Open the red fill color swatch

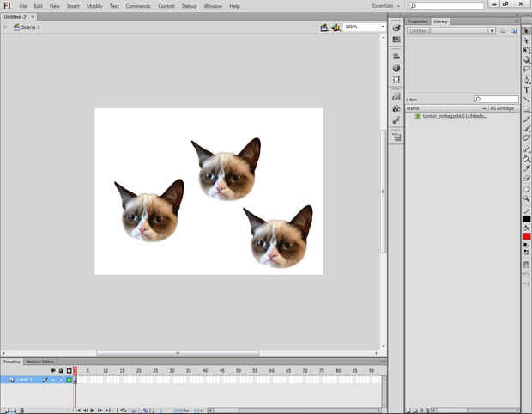click(x=526, y=236)
